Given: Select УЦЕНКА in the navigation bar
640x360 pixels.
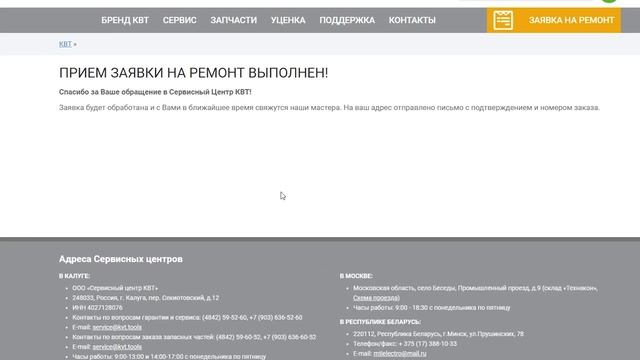Looking at the screenshot, I should [288, 20].
